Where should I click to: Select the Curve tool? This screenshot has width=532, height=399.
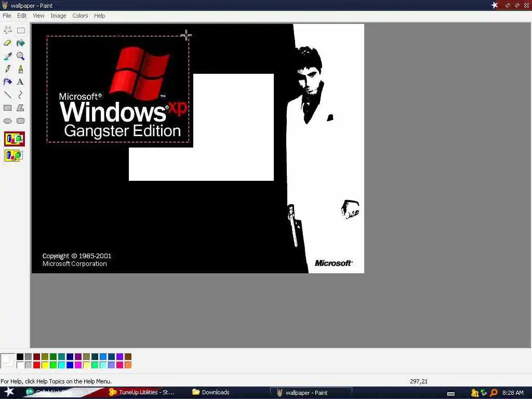(x=21, y=95)
